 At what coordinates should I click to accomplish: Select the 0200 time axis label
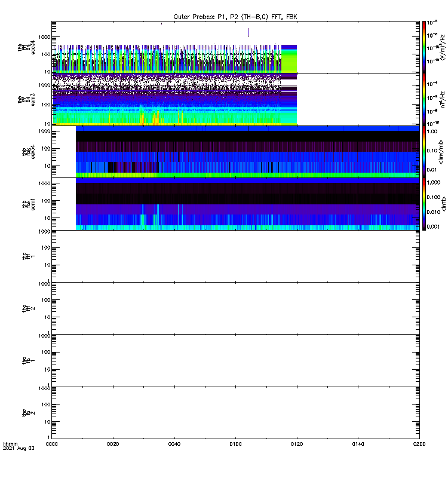[419, 444]
